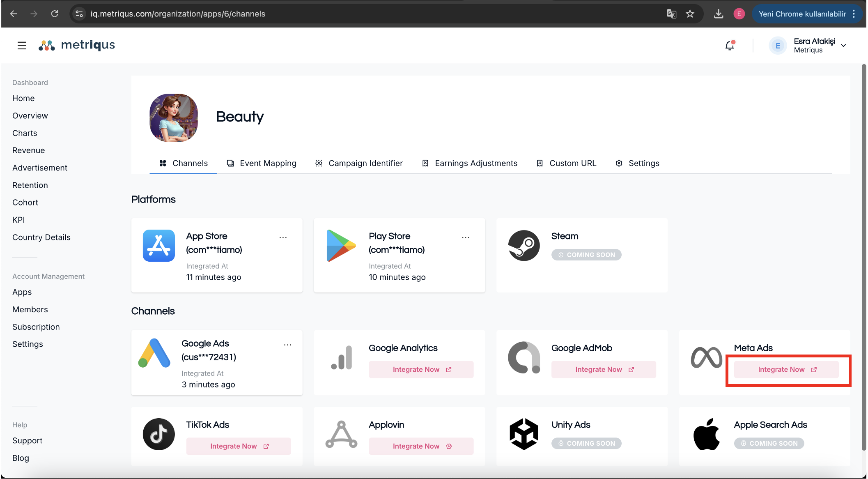Image resolution: width=868 pixels, height=479 pixels.
Task: Click the TikTok Ads logo
Action: tap(159, 434)
